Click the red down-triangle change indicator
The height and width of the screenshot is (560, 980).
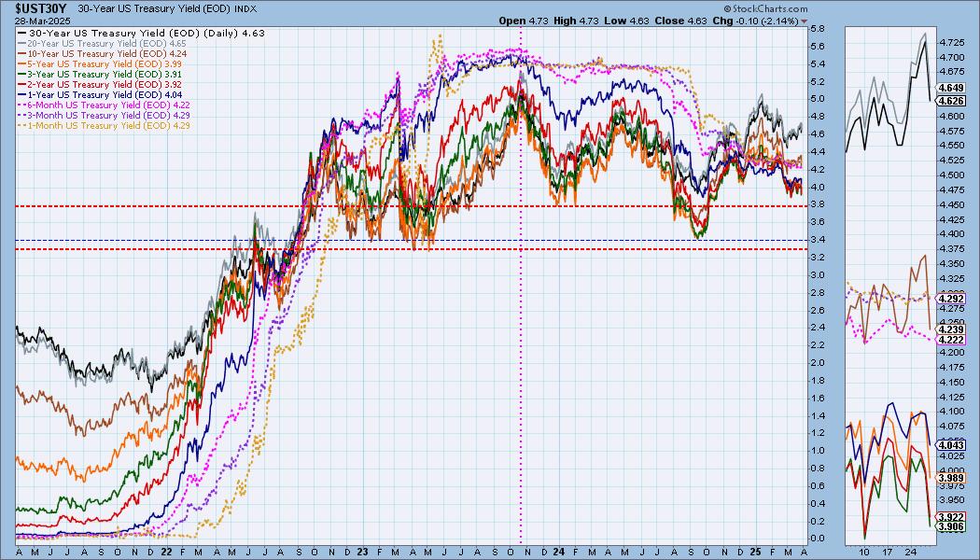[x=804, y=21]
